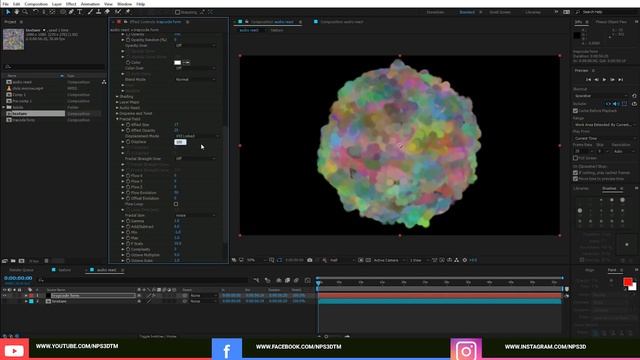Image resolution: width=640 pixels, height=360 pixels.
Task: Toggle the Snapping checkbox
Action: [x=178, y=12]
